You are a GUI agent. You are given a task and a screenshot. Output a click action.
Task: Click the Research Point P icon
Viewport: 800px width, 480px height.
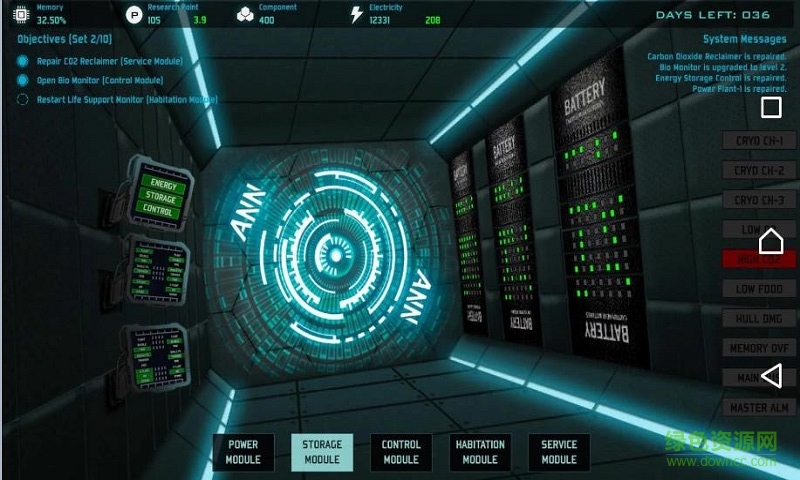134,15
